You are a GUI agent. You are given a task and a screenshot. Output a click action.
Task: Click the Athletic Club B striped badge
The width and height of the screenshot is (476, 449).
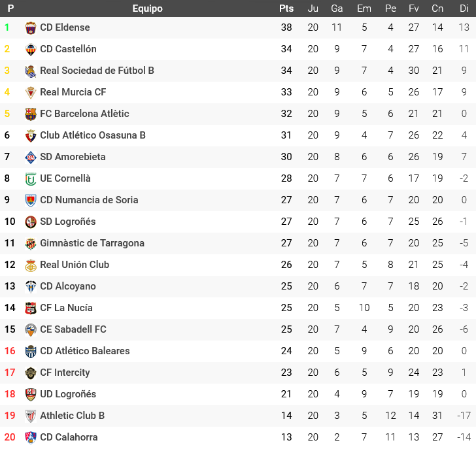[x=31, y=416]
